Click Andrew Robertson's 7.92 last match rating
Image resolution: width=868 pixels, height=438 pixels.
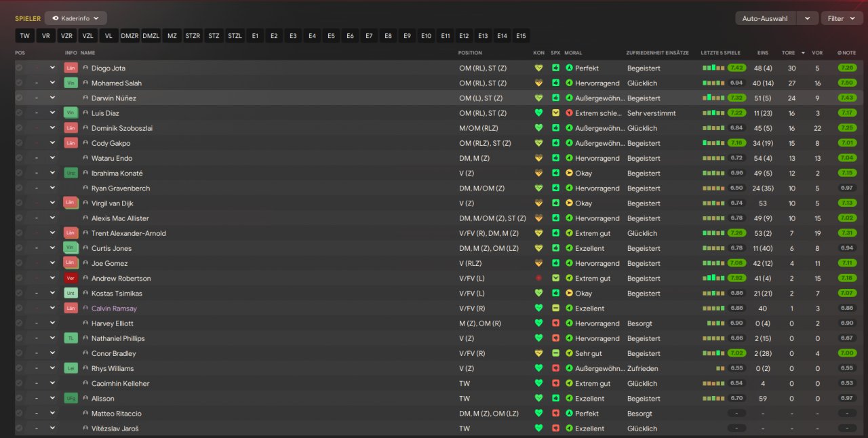click(x=737, y=278)
